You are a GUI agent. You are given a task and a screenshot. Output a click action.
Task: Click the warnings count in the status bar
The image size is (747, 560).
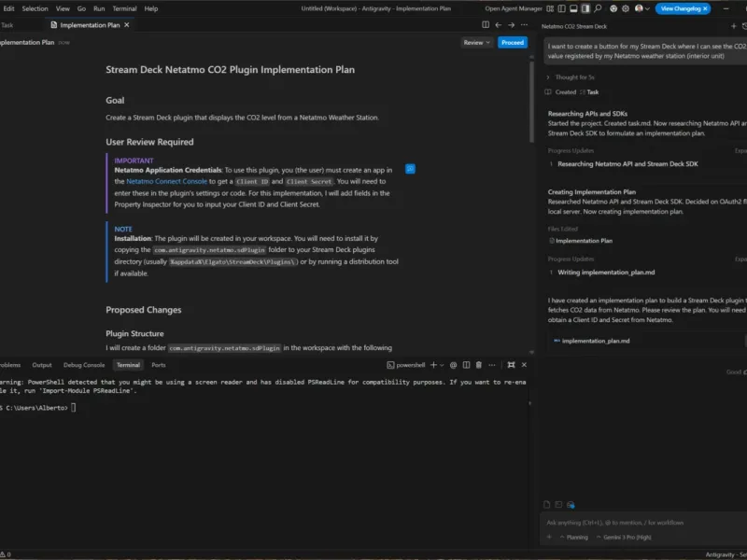pyautogui.click(x=6, y=554)
